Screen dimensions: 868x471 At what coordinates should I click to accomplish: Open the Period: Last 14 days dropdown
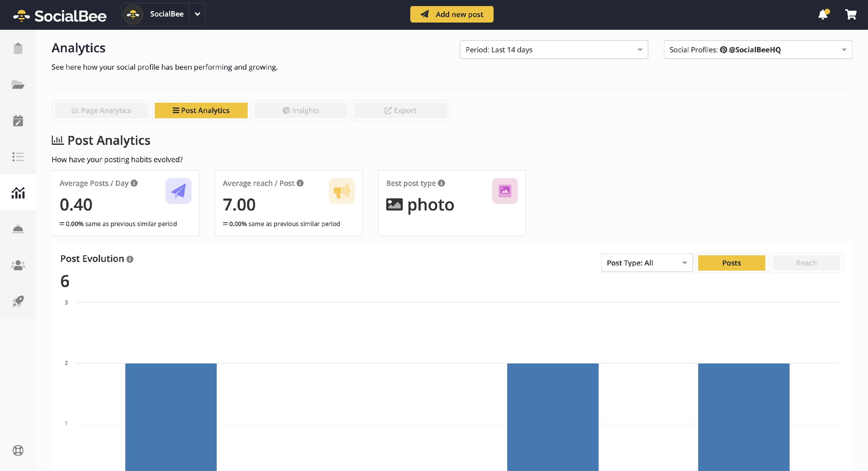tap(553, 49)
